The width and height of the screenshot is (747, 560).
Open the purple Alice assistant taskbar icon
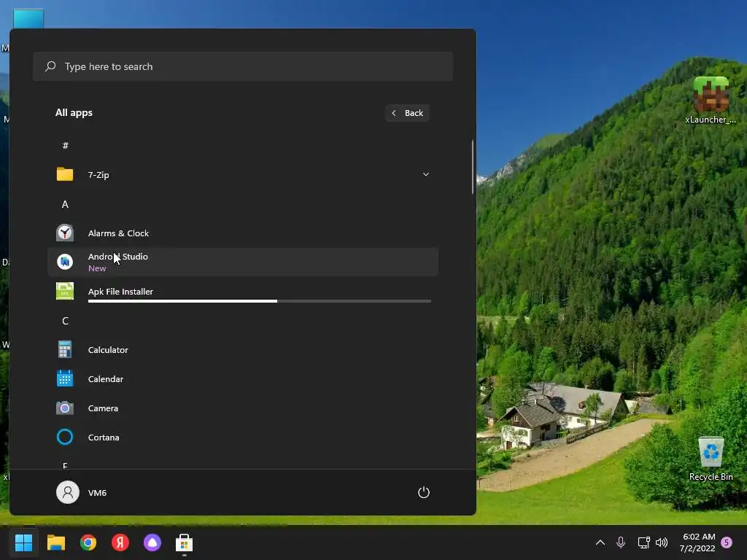[152, 542]
